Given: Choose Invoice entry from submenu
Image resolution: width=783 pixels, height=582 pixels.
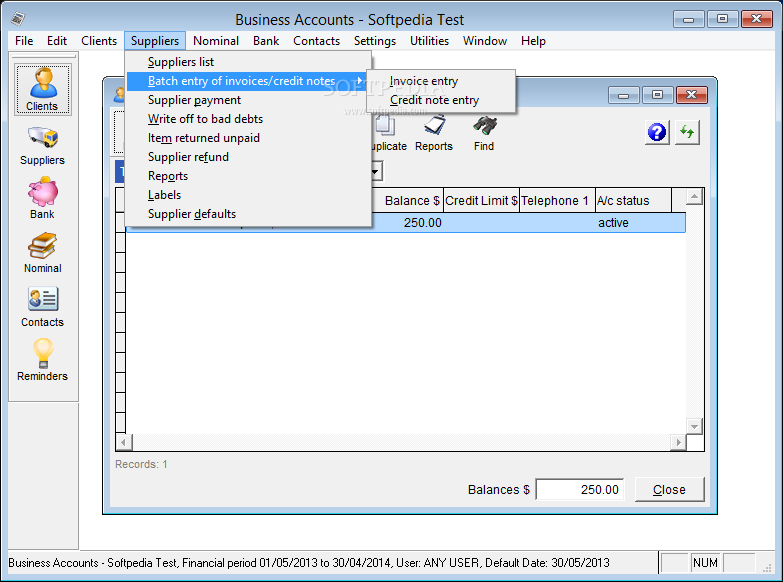Looking at the screenshot, I should click(x=441, y=81).
